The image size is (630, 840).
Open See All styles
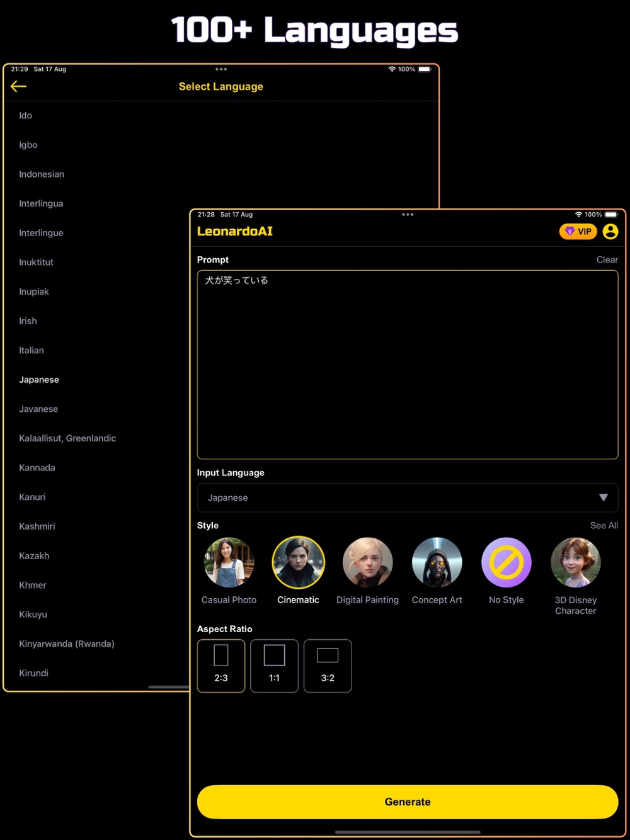tap(604, 525)
